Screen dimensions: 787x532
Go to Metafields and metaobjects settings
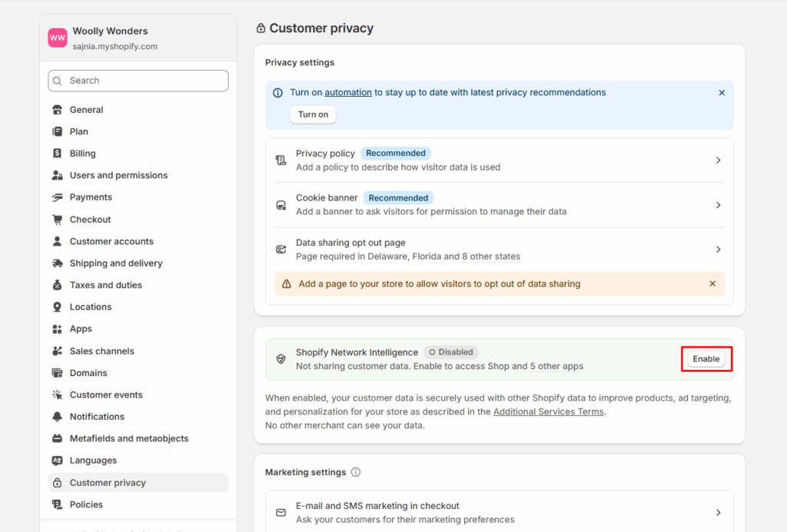tap(128, 439)
